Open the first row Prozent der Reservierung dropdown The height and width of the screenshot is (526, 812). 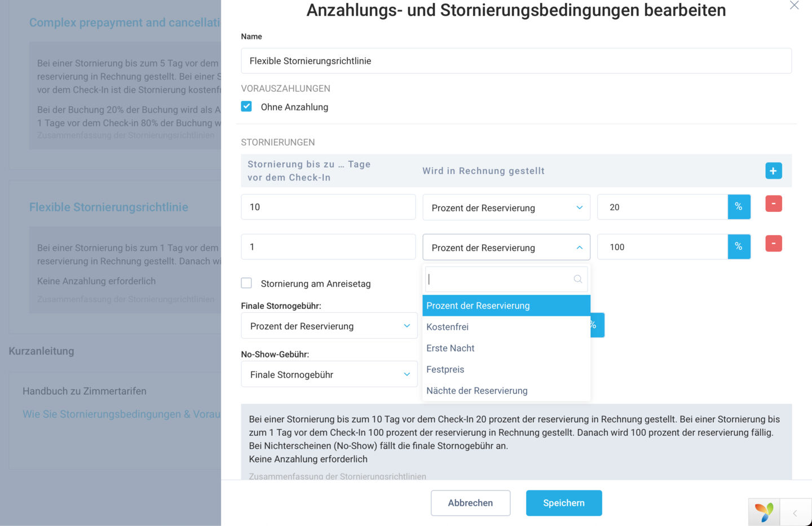[506, 207]
